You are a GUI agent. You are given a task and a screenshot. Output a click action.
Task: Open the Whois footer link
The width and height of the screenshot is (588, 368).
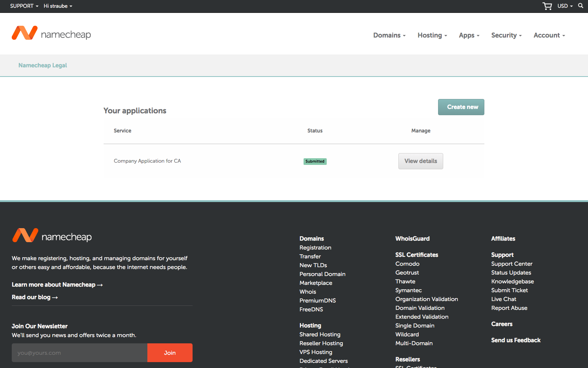(308, 292)
